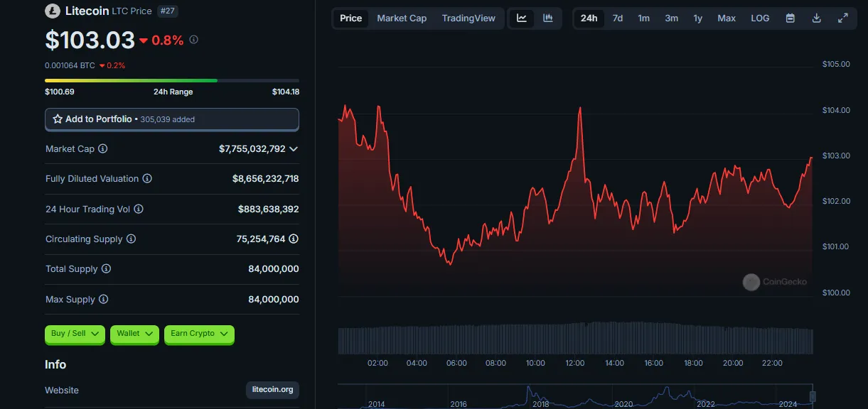Open the Market Cap info icon
868x409 pixels.
[x=103, y=149]
